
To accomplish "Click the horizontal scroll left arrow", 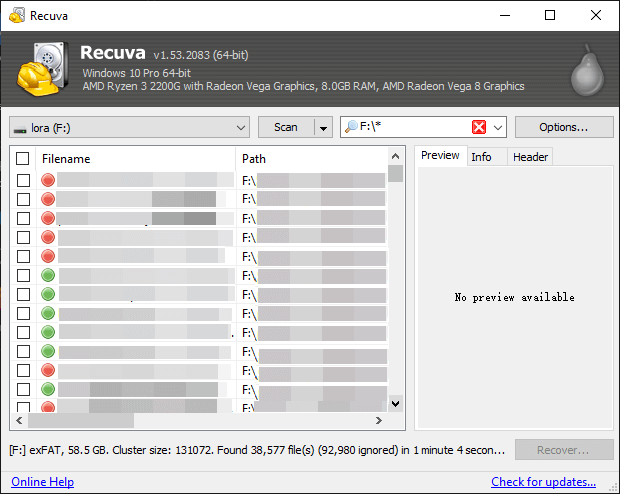I will pyautogui.click(x=19, y=420).
